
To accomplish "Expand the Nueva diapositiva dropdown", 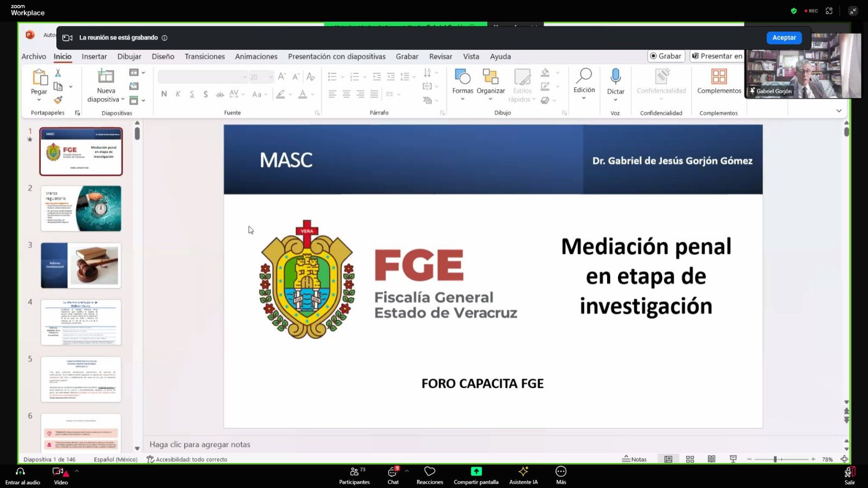I will 123,100.
